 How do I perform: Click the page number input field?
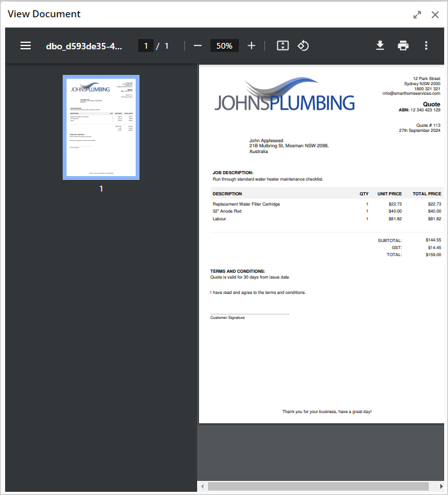[x=146, y=45]
